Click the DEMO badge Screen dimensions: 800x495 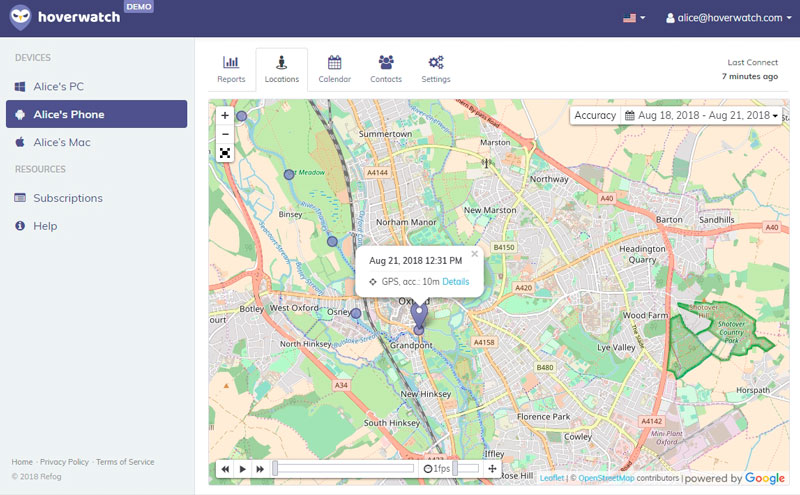tap(139, 7)
